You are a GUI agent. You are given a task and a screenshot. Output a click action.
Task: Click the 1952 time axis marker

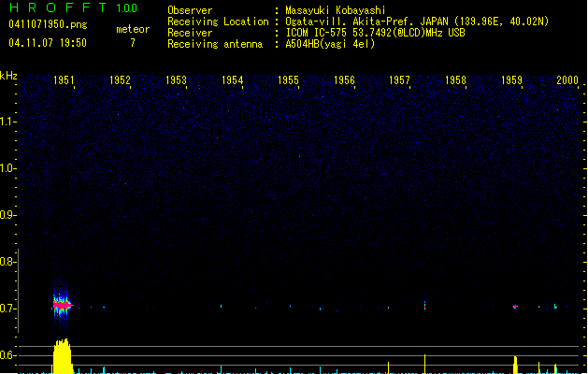120,80
